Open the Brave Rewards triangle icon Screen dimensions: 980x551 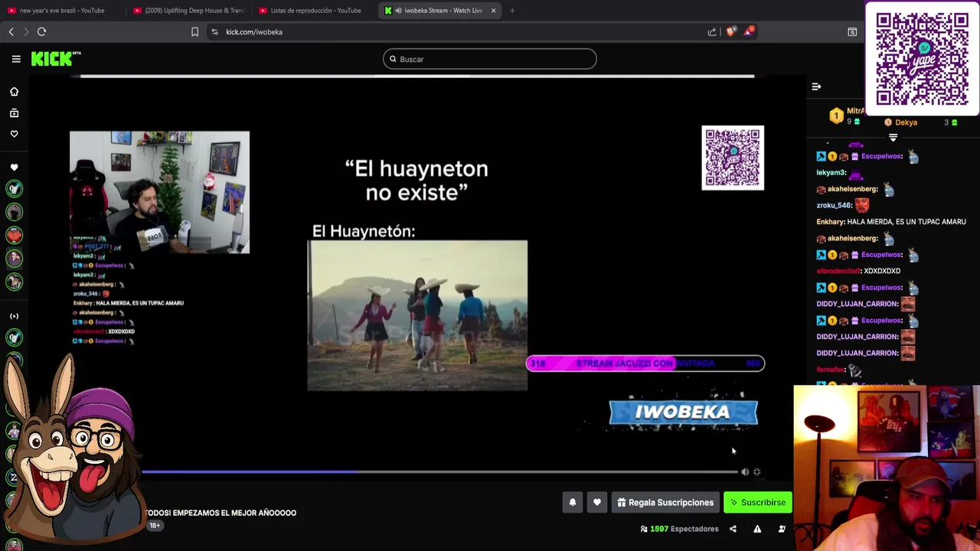(749, 31)
